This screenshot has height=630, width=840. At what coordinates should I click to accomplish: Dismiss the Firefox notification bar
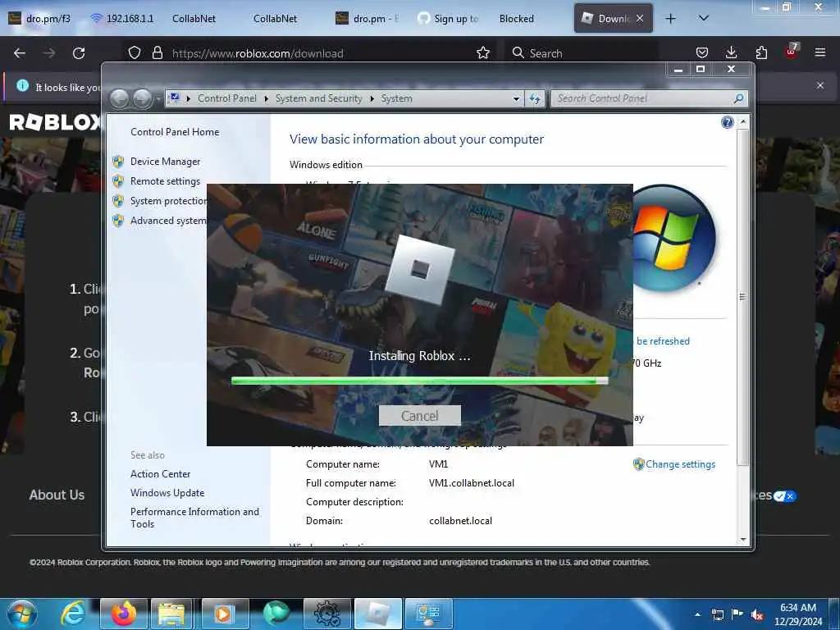tap(820, 85)
